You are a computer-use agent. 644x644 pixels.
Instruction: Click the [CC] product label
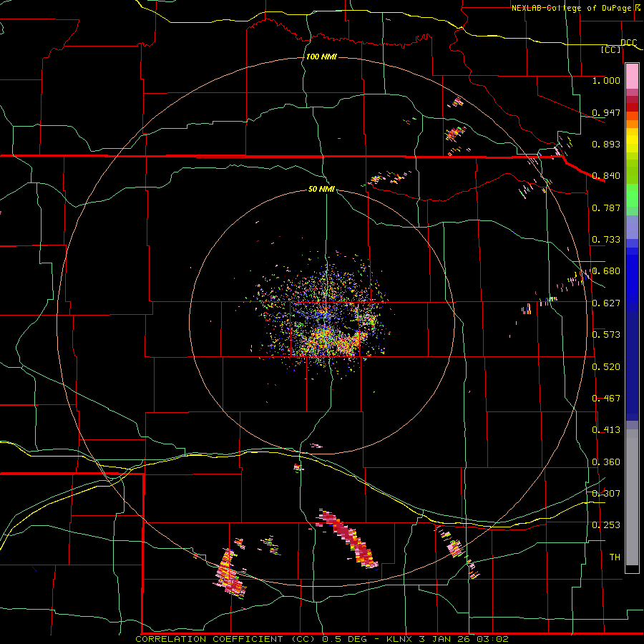click(611, 49)
